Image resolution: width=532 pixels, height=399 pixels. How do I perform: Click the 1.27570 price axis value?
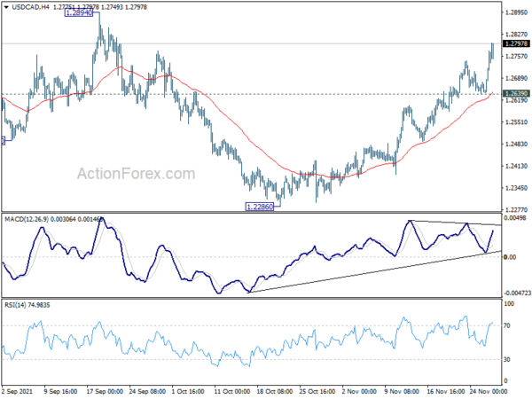[516, 57]
